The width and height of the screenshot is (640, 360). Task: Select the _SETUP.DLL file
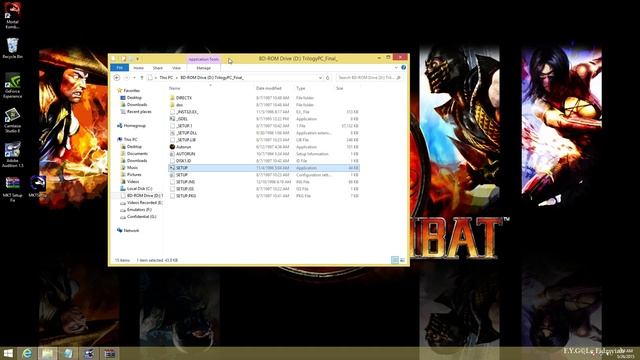click(x=264, y=133)
